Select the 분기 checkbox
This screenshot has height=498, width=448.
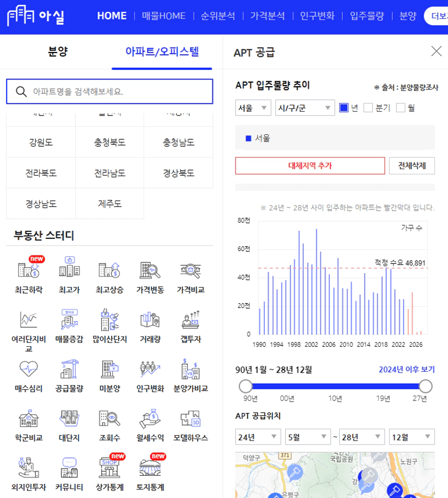point(368,108)
